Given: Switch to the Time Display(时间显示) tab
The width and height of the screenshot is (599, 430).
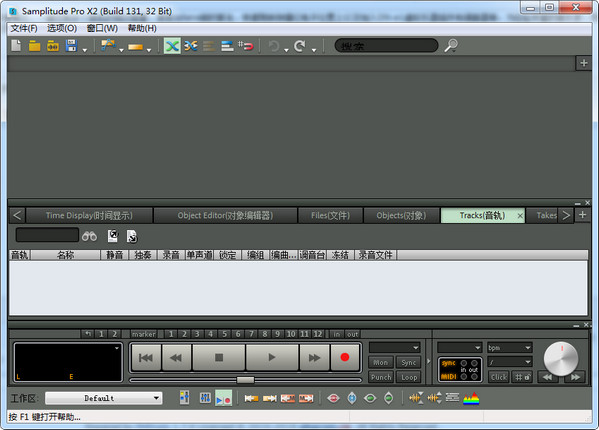Looking at the screenshot, I should (89, 215).
